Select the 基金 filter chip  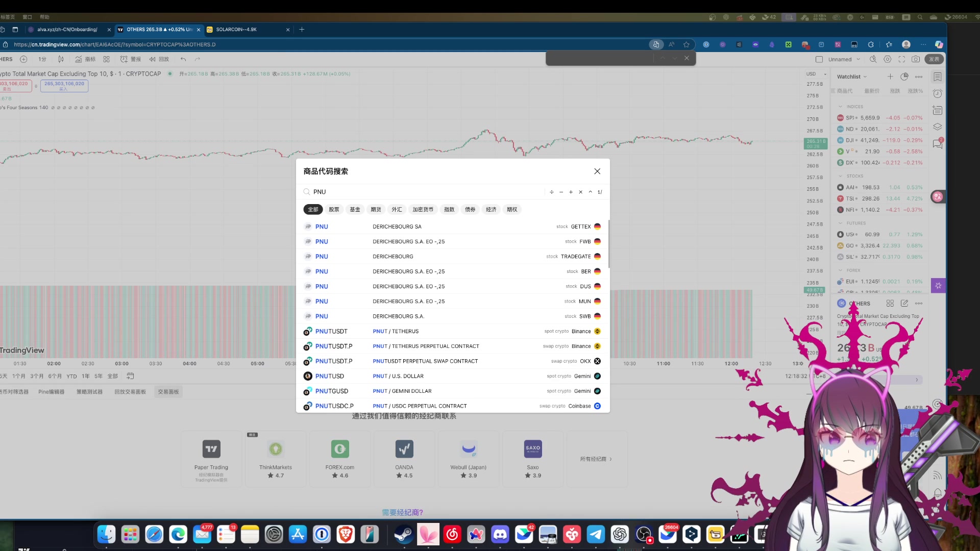(355, 210)
